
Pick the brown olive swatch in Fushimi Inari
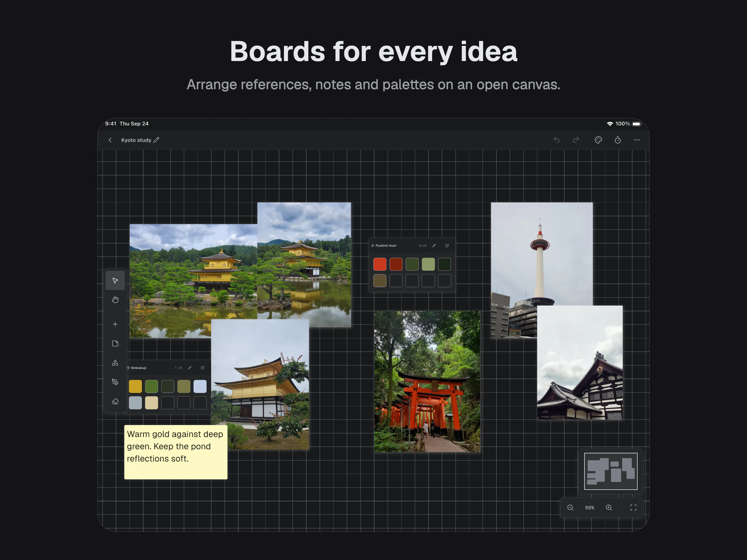(380, 281)
